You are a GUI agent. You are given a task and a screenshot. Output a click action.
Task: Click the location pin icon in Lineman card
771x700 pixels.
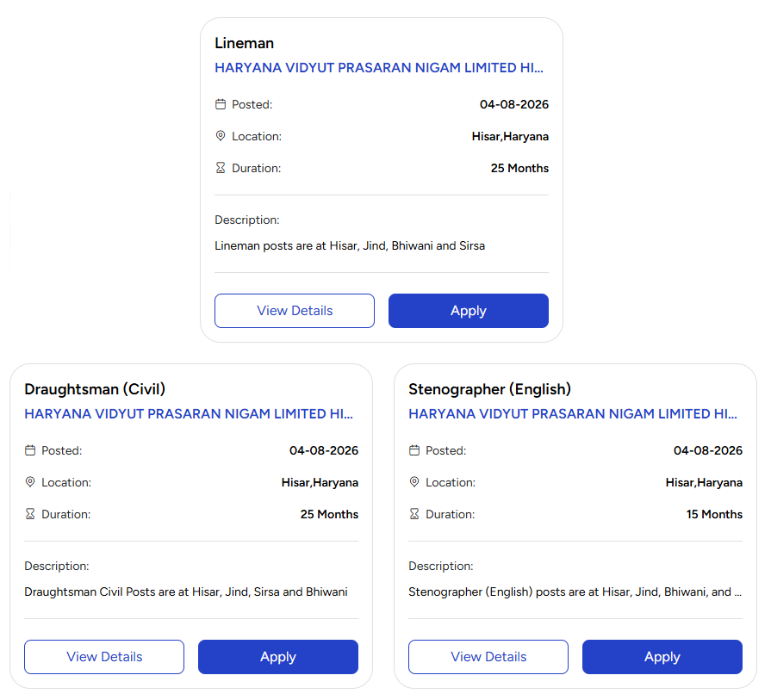[x=221, y=136]
